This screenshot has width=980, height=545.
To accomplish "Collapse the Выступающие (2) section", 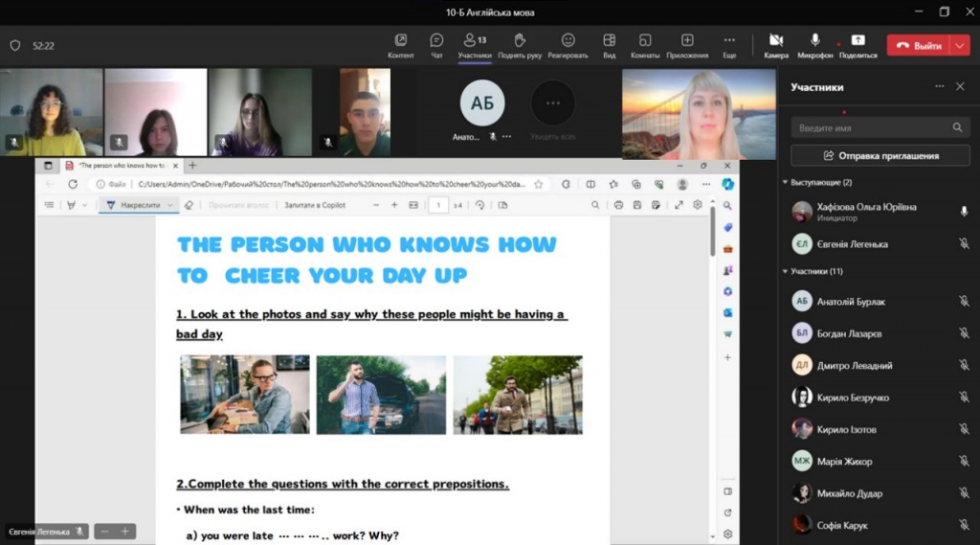I will pyautogui.click(x=786, y=182).
